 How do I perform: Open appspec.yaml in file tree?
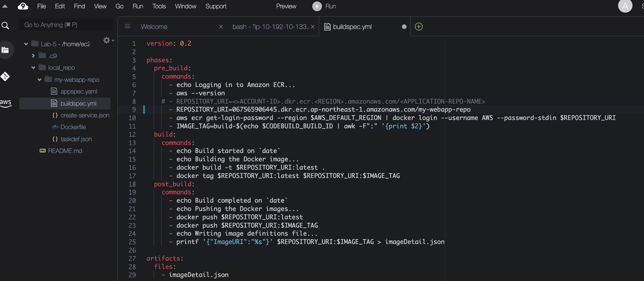[79, 92]
